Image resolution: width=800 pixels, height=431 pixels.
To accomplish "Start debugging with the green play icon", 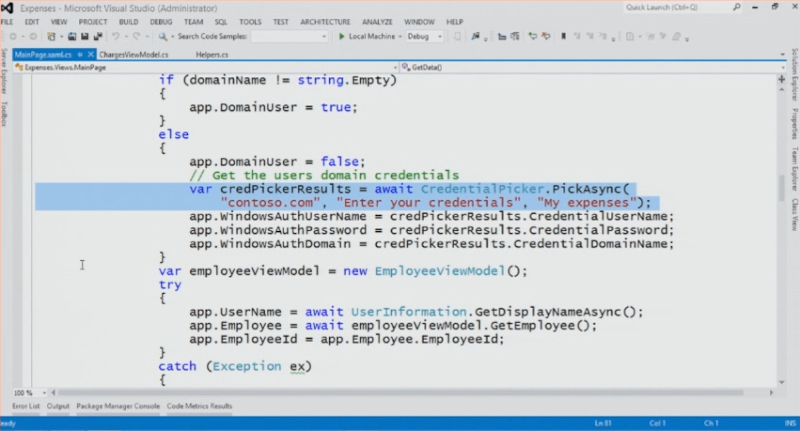I will 341,36.
